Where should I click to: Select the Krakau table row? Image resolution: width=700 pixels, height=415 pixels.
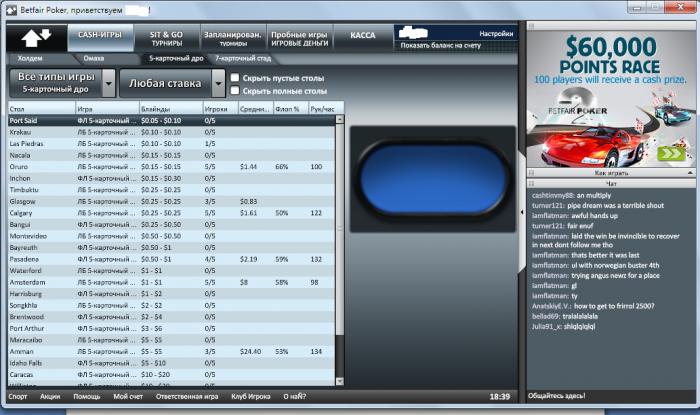[171, 132]
